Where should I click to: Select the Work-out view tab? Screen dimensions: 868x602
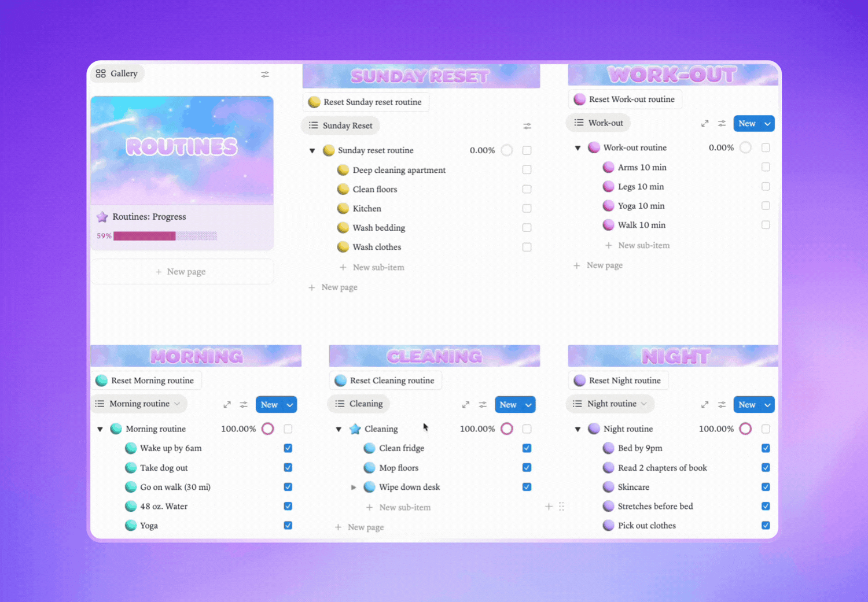tap(598, 123)
